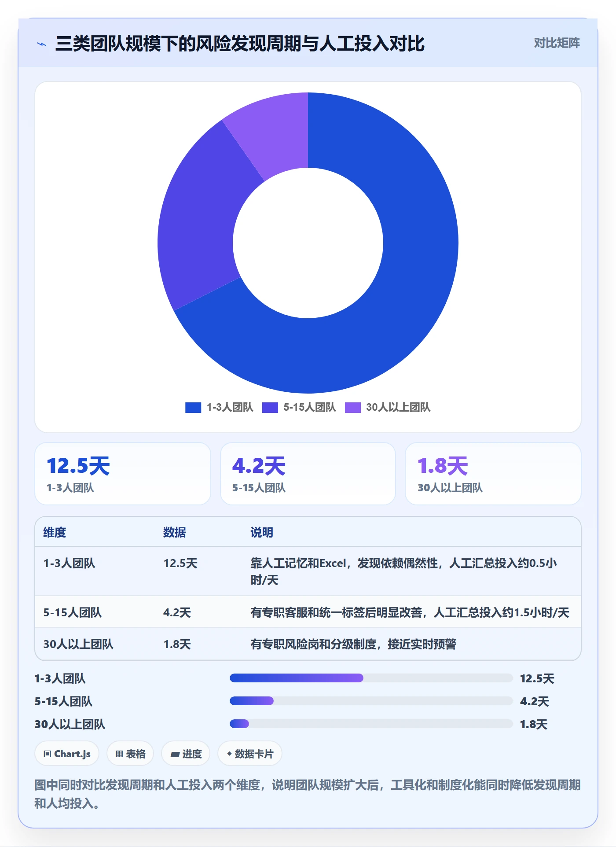Select the 1-3人团队 table row name
This screenshot has height=847, width=616.
tap(69, 563)
